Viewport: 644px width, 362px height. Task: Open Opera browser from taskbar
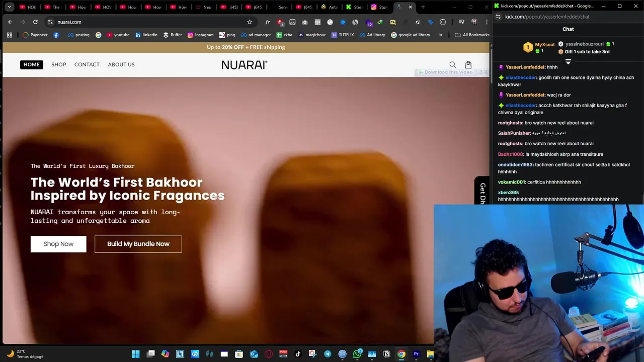click(269, 354)
